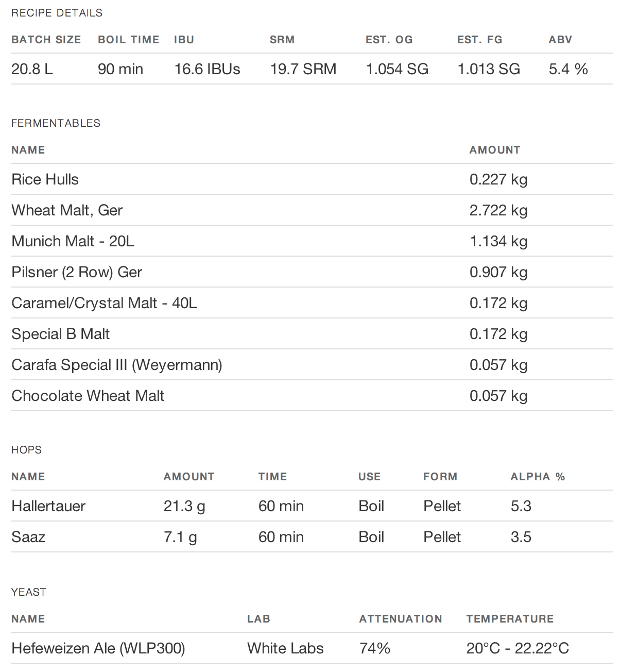Viewport: 621px width, 672px height.
Task: Click the 16.6 IBUs value
Action: tap(207, 69)
